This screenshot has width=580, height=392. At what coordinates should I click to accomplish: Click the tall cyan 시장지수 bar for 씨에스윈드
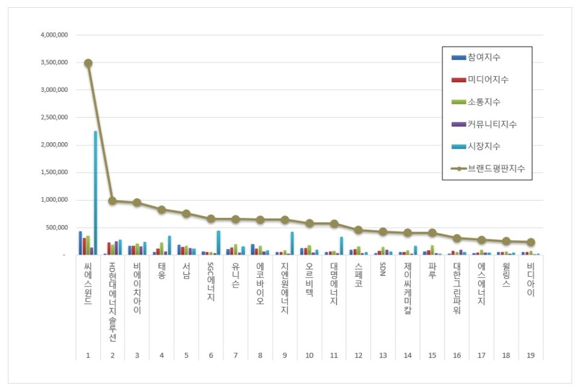coord(95,193)
